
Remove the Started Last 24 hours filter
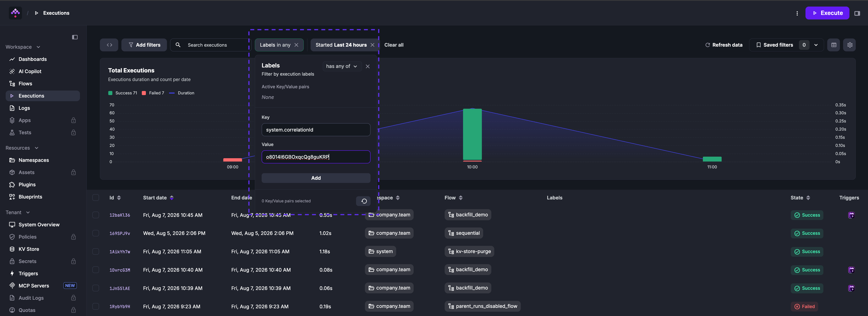(372, 45)
